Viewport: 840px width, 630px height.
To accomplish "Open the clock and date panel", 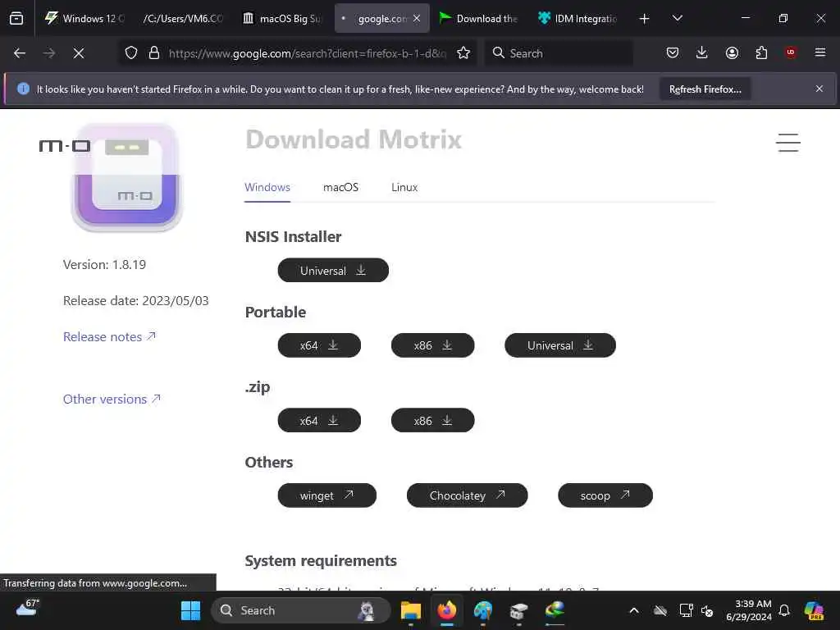I will coord(748,610).
